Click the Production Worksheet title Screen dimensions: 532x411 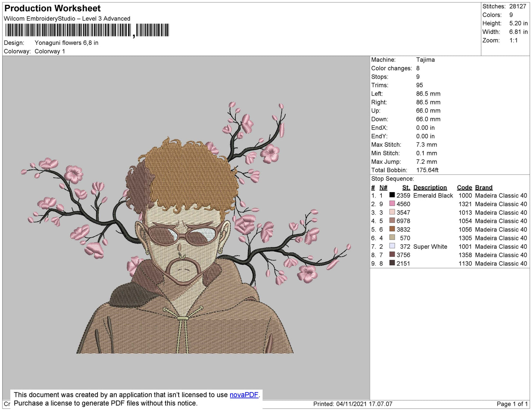53,8
